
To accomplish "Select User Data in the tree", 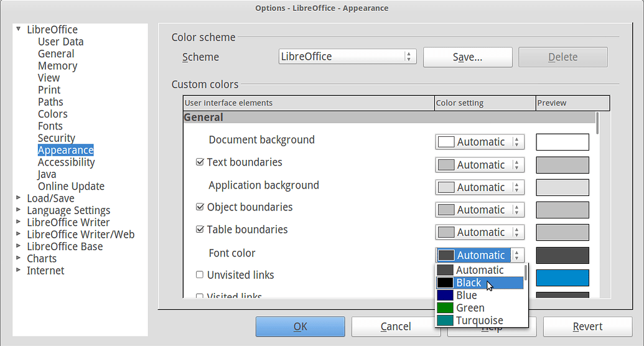I will point(61,42).
